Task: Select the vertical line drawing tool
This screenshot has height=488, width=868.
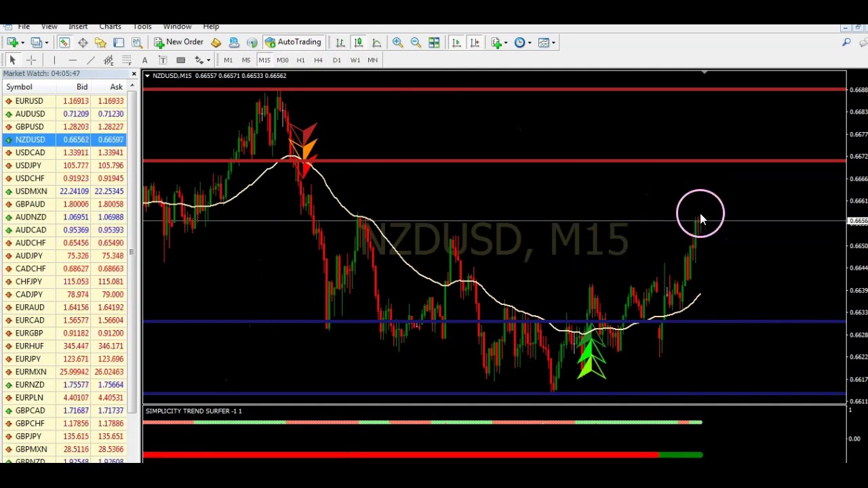Action: tap(54, 60)
